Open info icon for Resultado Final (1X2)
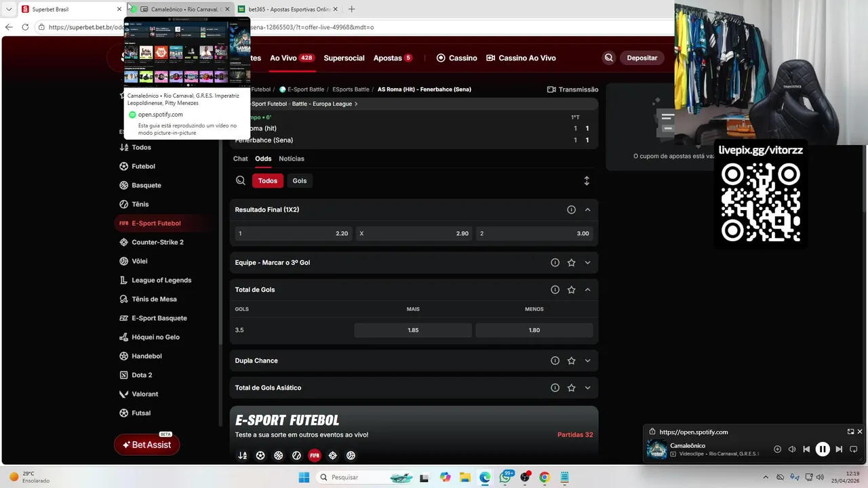868x488 pixels. (571, 210)
